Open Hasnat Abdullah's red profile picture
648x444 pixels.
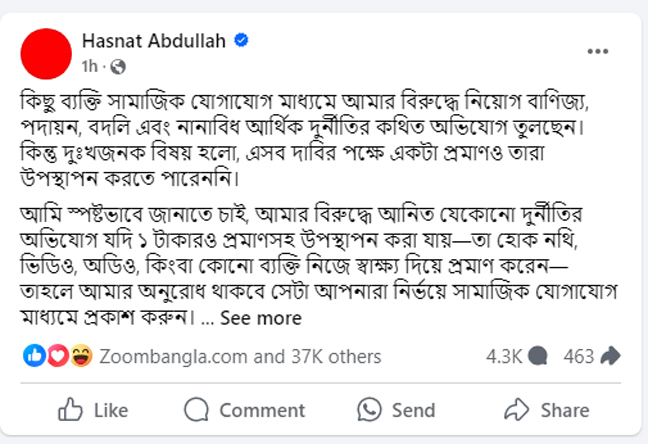pyautogui.click(x=46, y=54)
